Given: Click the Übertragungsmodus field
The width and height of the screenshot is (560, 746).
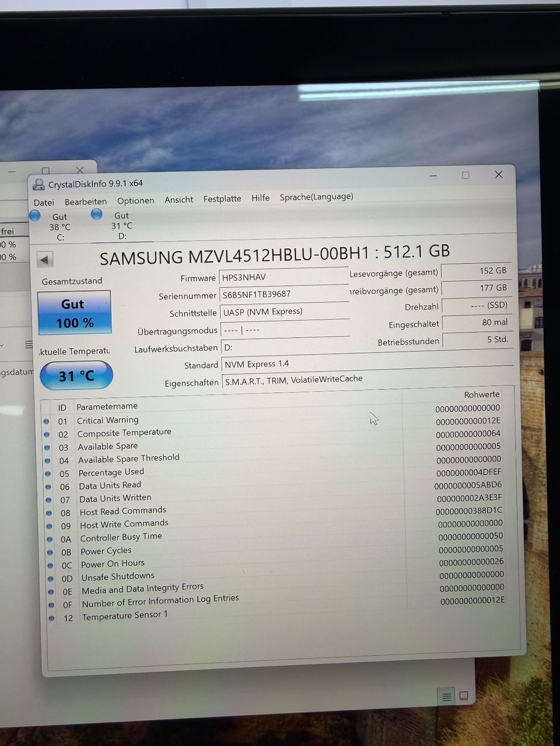Looking at the screenshot, I should 285,329.
